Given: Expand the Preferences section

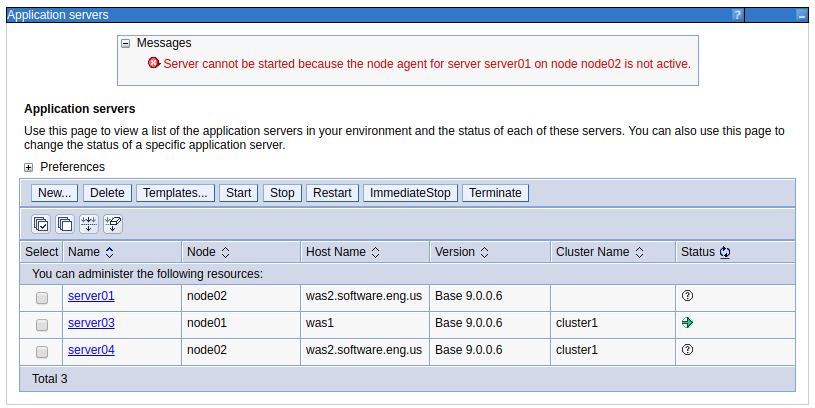Looking at the screenshot, I should (29, 167).
